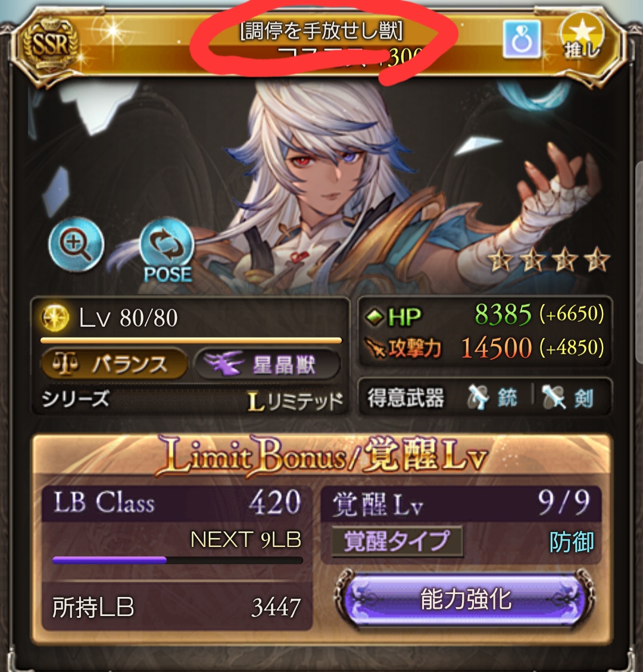Click the Lリミテッド series label
The image size is (643, 672).
295,401
